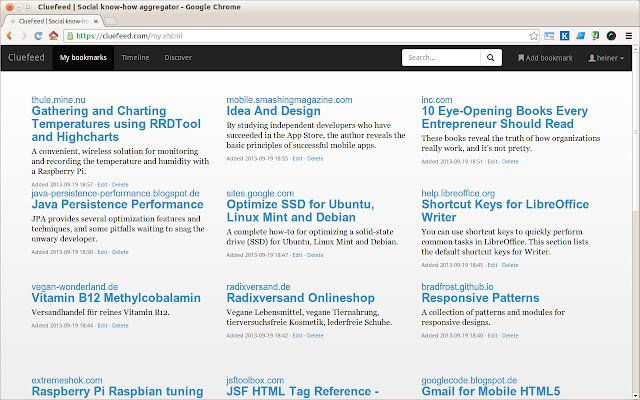Viewport: 640px width, 400px height.
Task: Open the Chrome hamburger menu
Action: [x=629, y=36]
